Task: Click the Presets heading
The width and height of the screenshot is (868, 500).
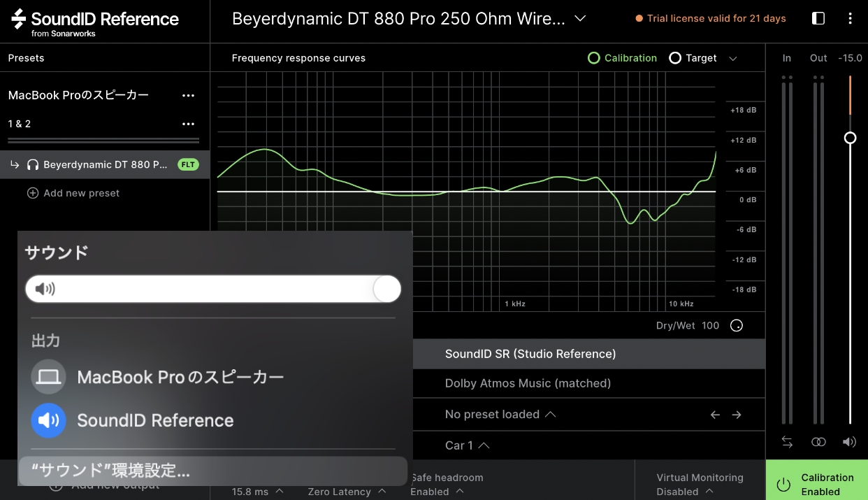Action: [26, 58]
